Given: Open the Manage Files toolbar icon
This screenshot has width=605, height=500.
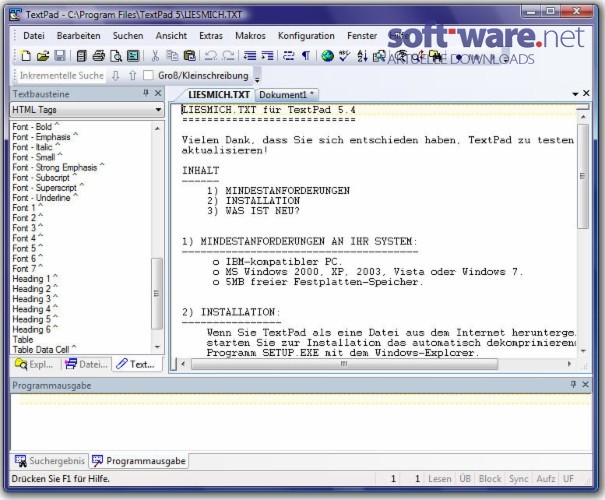Looking at the screenshot, I should [x=81, y=56].
